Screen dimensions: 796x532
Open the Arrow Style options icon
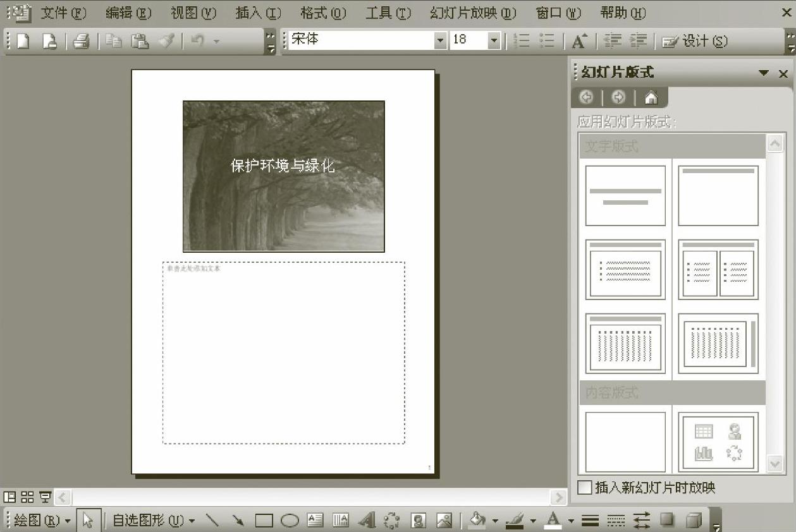[x=642, y=521]
